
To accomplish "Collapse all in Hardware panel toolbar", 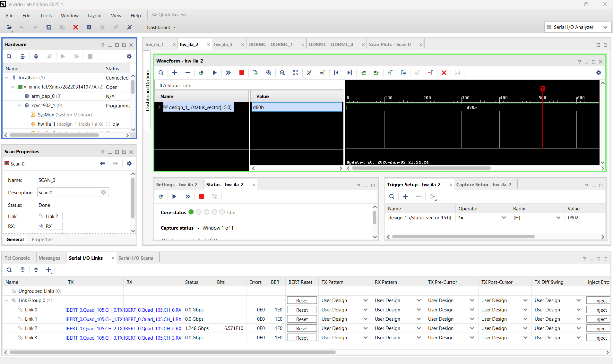I will (x=22, y=56).
